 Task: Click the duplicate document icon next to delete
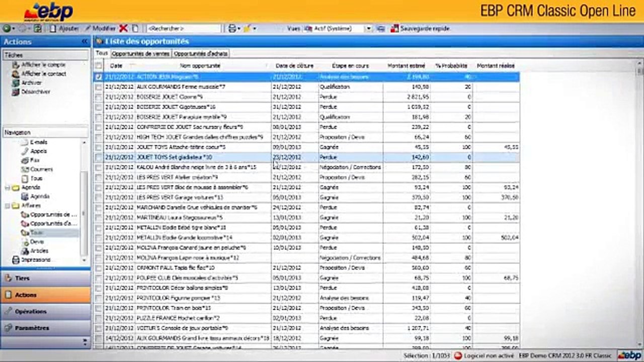(x=135, y=29)
